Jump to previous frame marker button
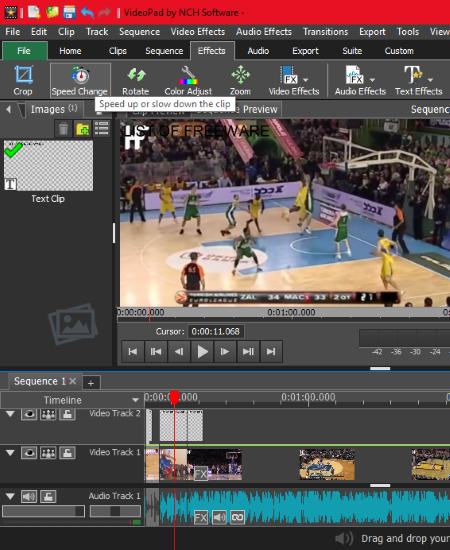450x550 pixels. 156,351
